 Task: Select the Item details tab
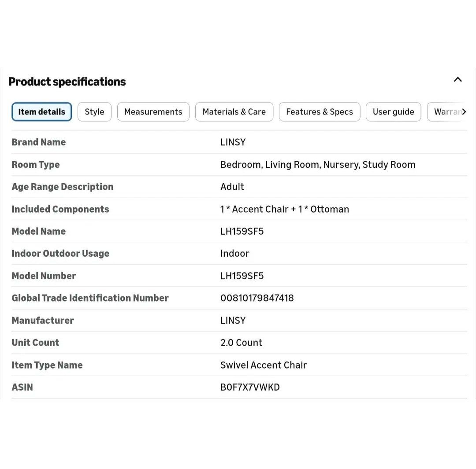[x=41, y=112]
